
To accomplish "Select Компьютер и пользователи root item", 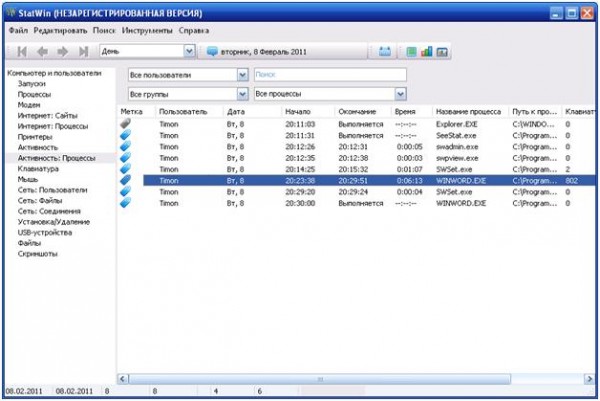I will (x=54, y=73).
